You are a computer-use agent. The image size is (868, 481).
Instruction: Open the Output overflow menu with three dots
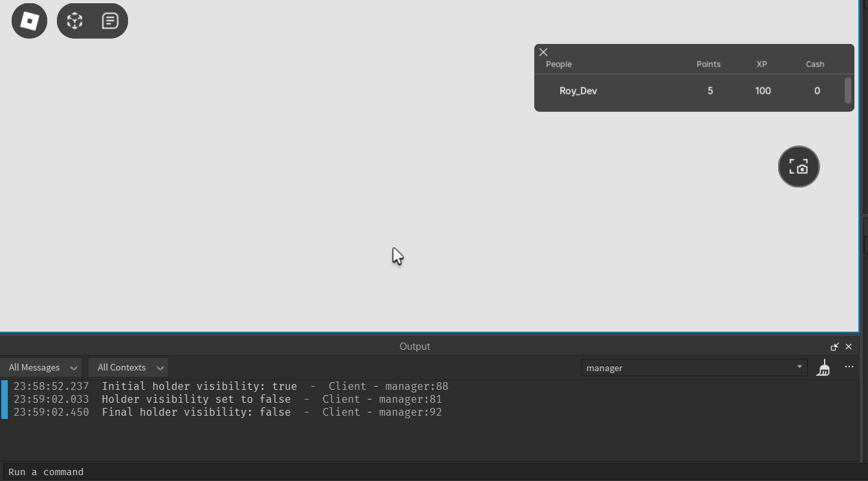(x=849, y=367)
